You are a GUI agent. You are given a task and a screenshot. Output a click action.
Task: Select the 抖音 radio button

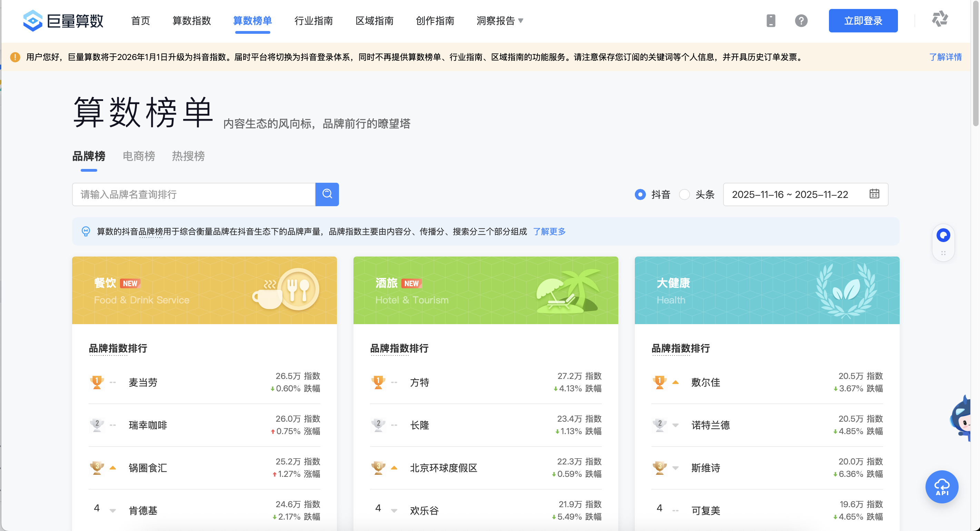pyautogui.click(x=640, y=194)
